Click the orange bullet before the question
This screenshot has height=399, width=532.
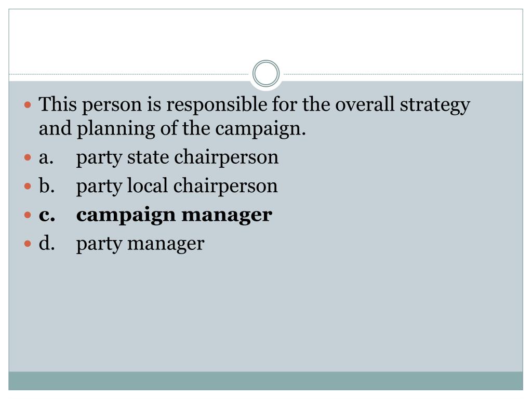28,105
